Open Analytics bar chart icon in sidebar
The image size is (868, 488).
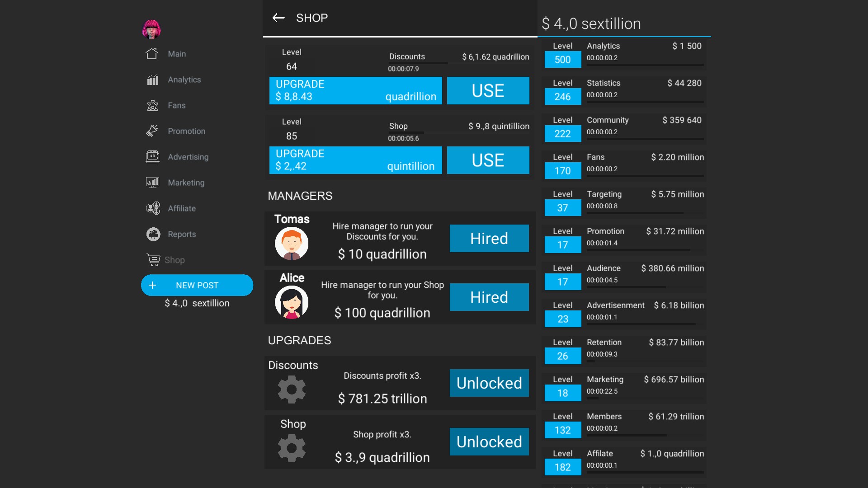153,80
